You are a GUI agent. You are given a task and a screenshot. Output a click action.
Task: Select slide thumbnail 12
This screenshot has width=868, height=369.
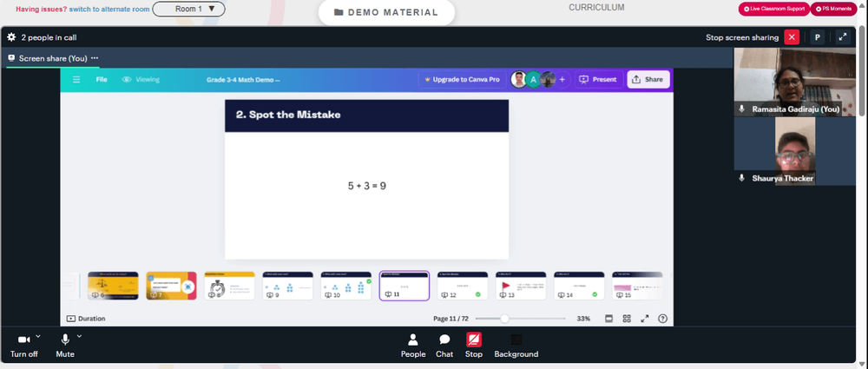coord(463,286)
